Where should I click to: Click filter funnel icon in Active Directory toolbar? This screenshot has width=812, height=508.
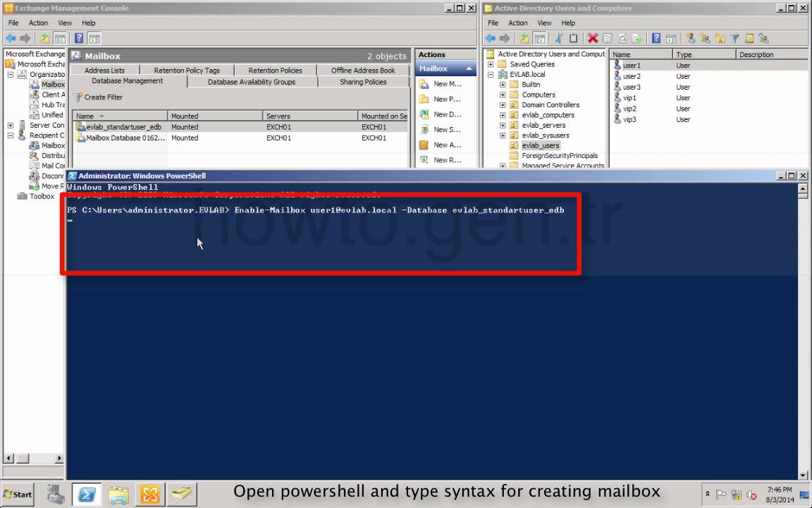pyautogui.click(x=734, y=38)
